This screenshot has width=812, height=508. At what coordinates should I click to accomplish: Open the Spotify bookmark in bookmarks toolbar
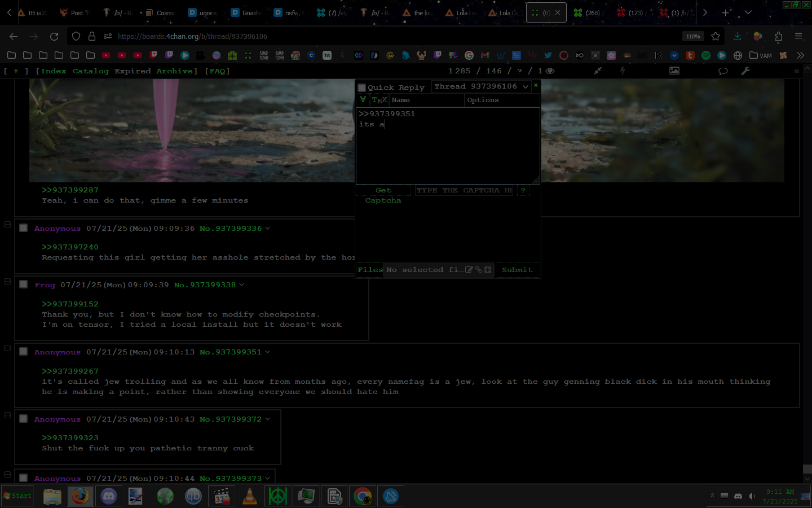click(x=706, y=55)
